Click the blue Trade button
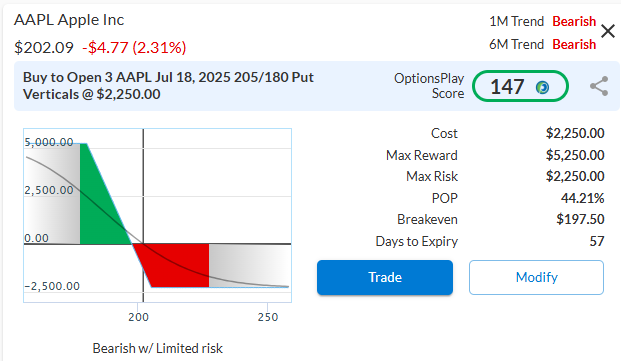Image resolution: width=621 pixels, height=361 pixels. coord(385,277)
